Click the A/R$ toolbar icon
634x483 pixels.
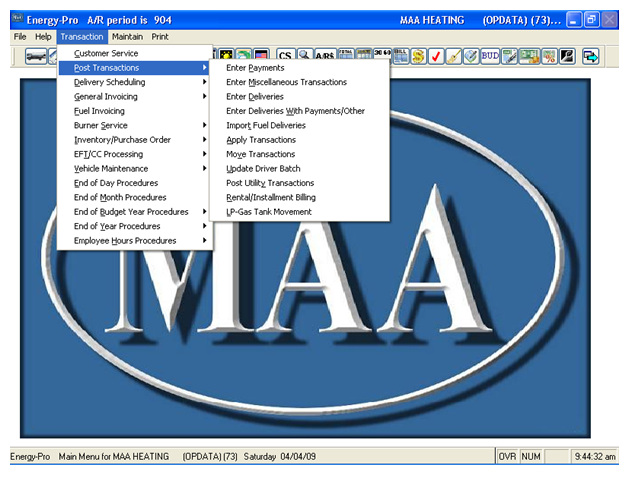coord(325,56)
